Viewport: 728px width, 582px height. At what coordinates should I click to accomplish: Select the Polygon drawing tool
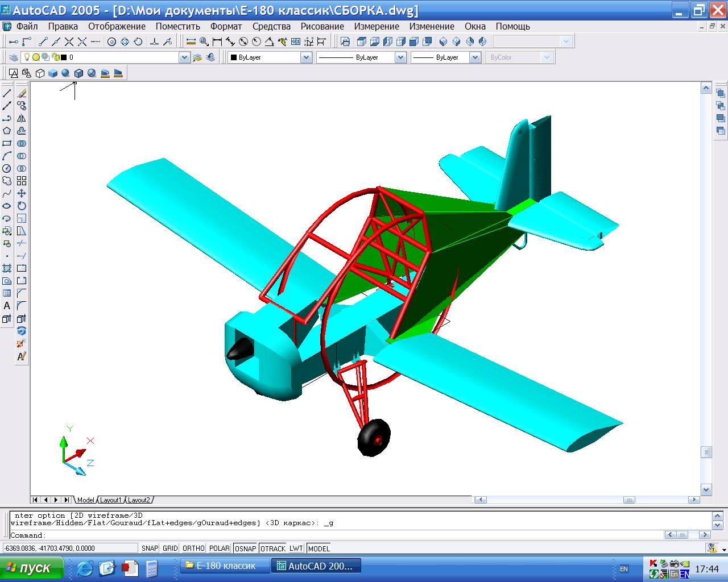coord(7,131)
